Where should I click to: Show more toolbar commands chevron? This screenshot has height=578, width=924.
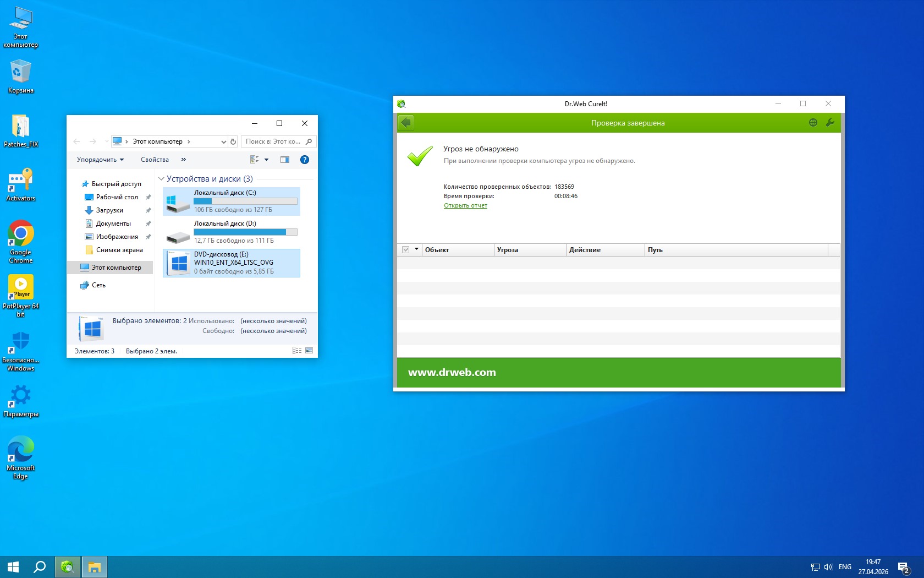[184, 160]
